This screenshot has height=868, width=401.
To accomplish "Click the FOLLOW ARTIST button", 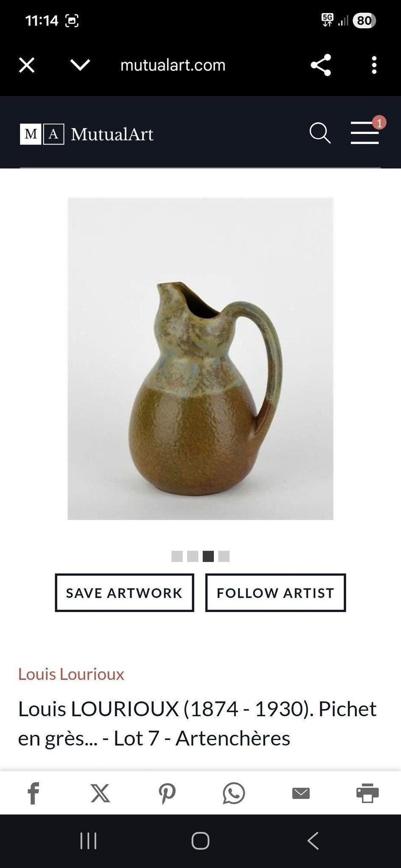I will (275, 593).
